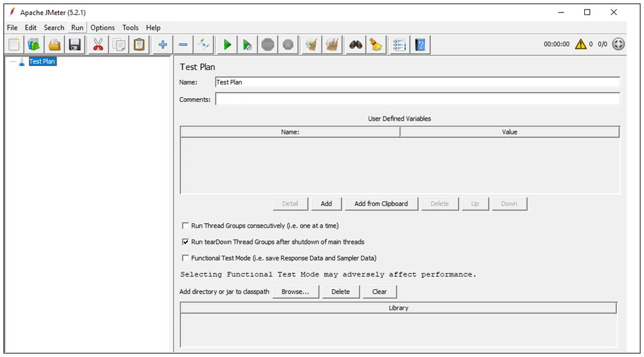The image size is (644, 357).
Task: Enable Run Thread Groups consecutively checkbox
Action: (x=186, y=226)
